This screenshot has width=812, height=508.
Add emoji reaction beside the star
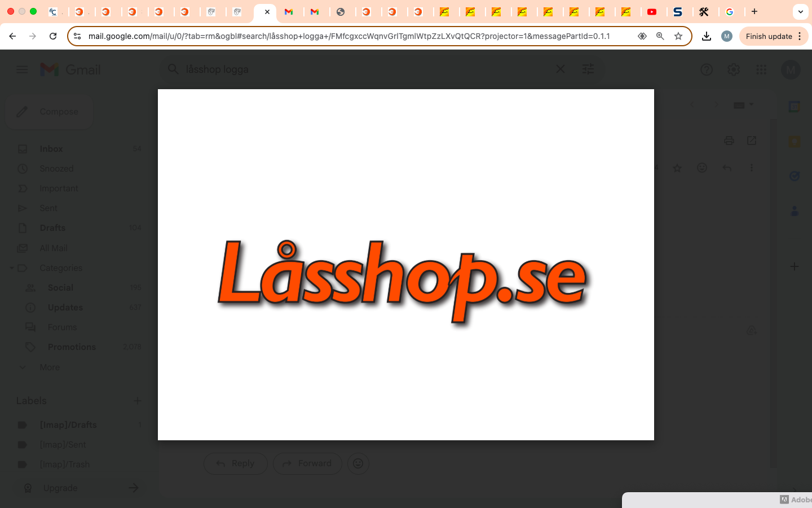pos(702,168)
